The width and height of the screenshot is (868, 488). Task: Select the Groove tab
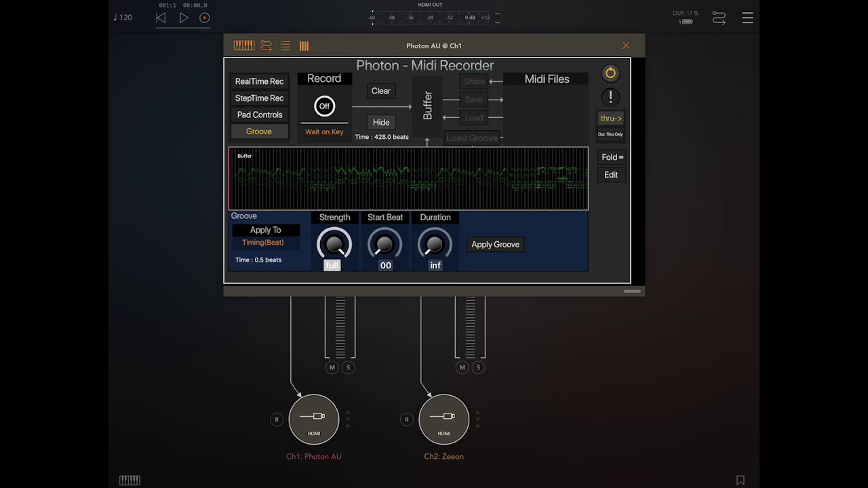point(259,131)
